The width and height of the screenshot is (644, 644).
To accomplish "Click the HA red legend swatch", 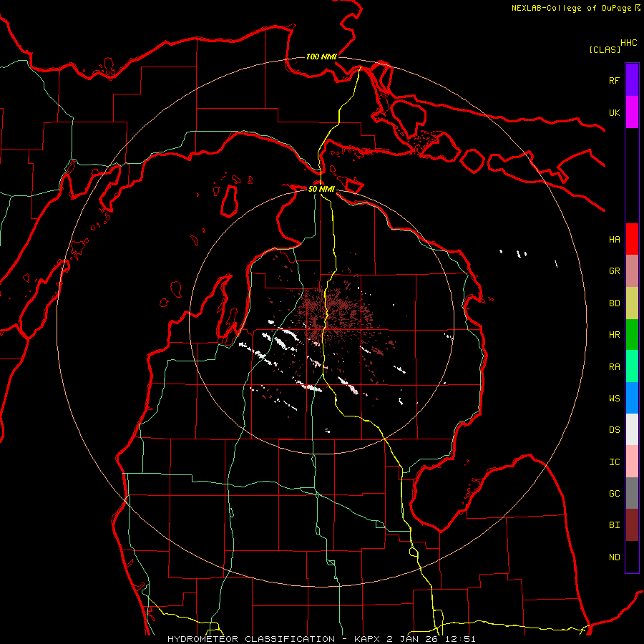I will [632, 239].
